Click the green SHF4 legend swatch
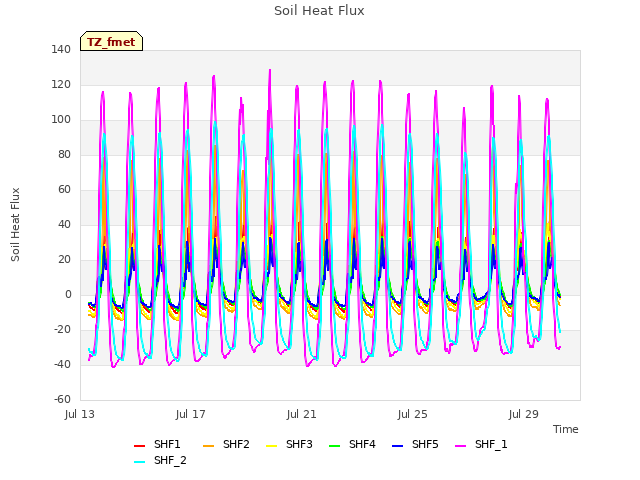640x480 pixels. click(334, 446)
